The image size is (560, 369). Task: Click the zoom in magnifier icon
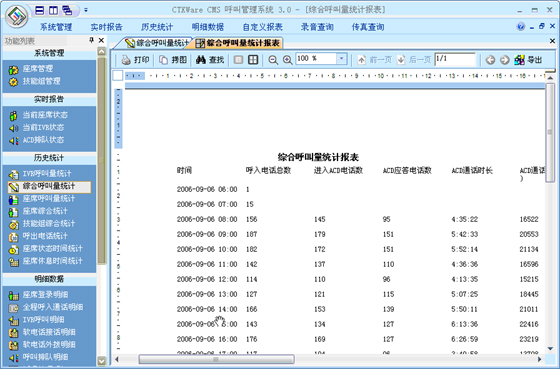[288, 60]
